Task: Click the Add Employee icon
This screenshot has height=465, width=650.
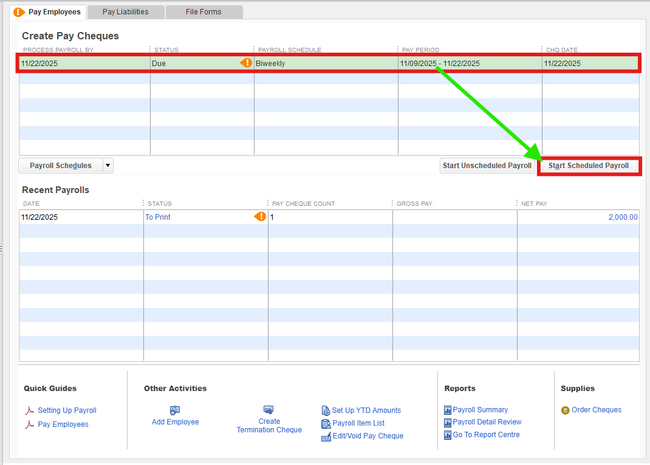Action: pos(175,410)
